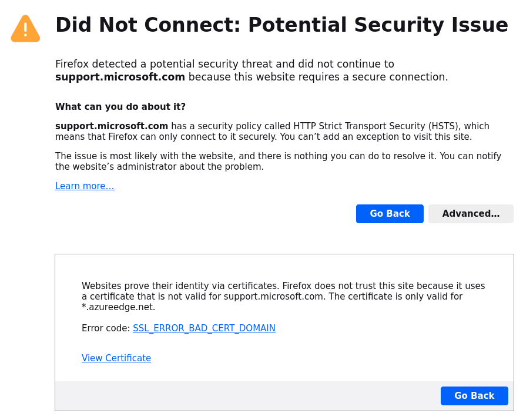Click bold support.microsoft.com in the intro sentence
523x420 pixels.
pos(120,77)
